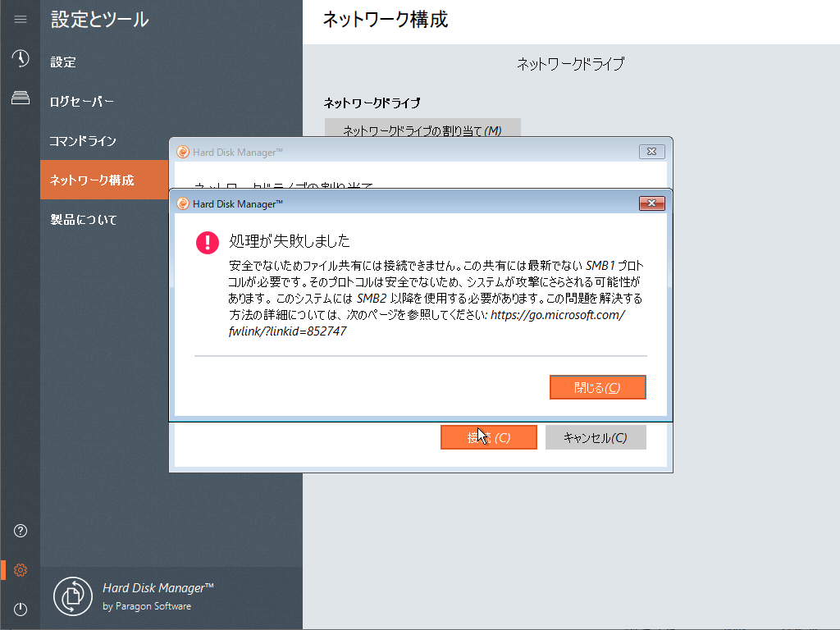Click the red error exclamation icon
The width and height of the screenshot is (840, 630).
click(x=207, y=242)
